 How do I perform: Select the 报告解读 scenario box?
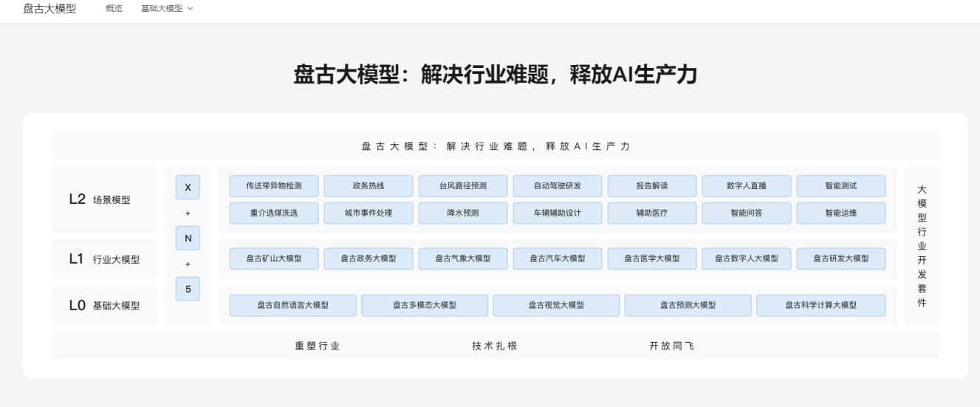652,186
